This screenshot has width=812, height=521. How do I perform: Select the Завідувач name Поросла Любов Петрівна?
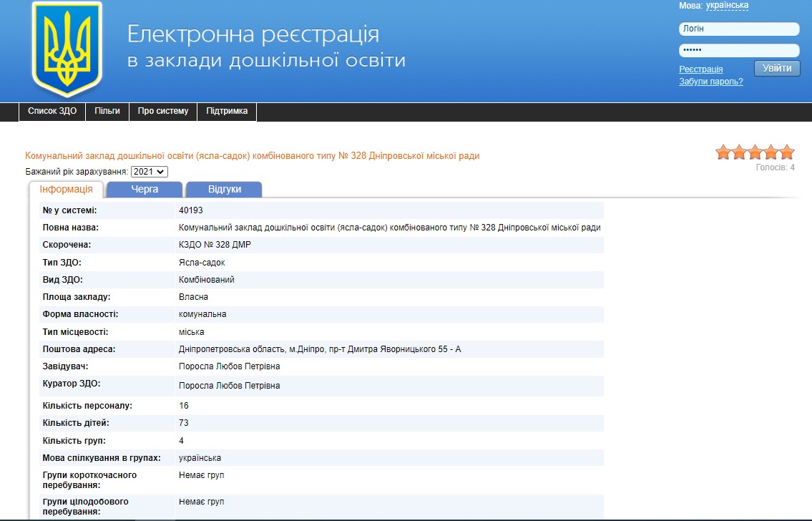(x=229, y=366)
